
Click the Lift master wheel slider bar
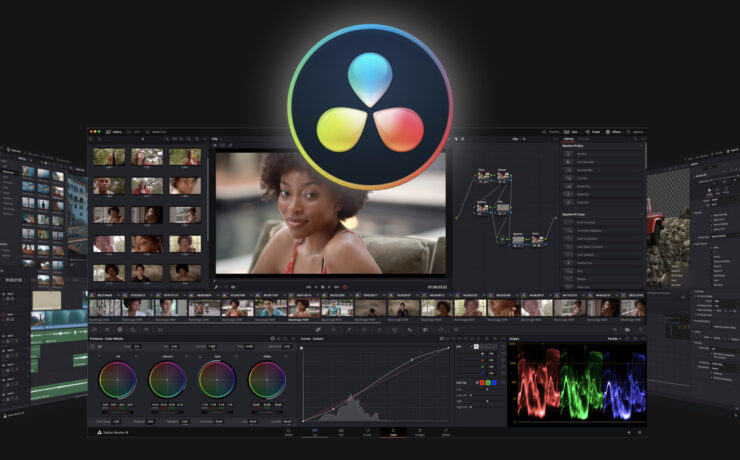coord(117,412)
